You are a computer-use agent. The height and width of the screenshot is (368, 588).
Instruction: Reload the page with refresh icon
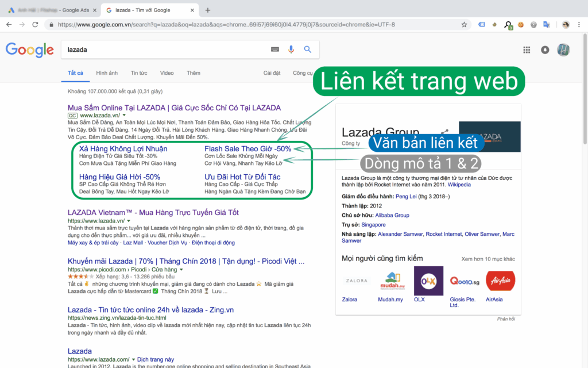click(x=35, y=24)
